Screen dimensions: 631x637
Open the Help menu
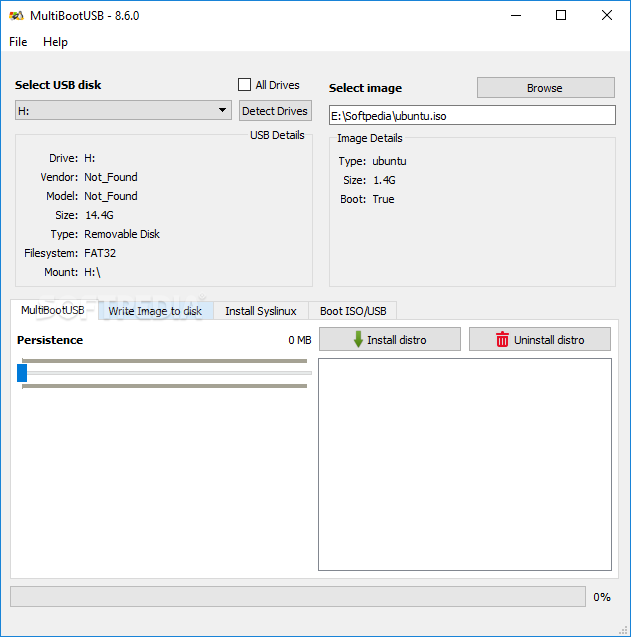55,42
